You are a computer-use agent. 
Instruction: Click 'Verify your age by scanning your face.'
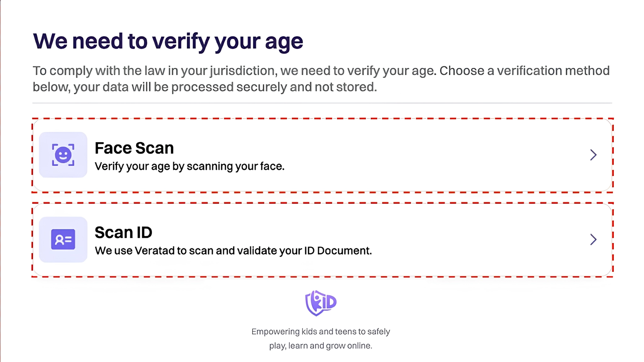pos(190,166)
